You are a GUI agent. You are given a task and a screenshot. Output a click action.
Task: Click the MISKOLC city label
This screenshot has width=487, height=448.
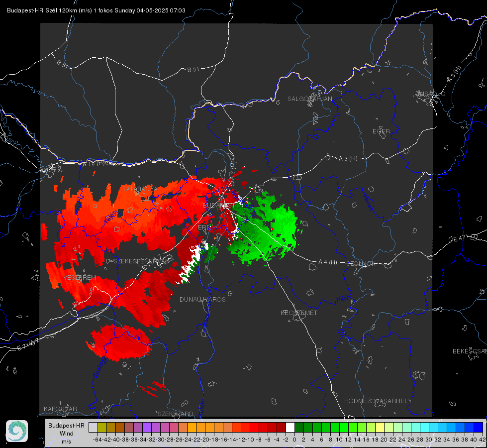coord(431,94)
